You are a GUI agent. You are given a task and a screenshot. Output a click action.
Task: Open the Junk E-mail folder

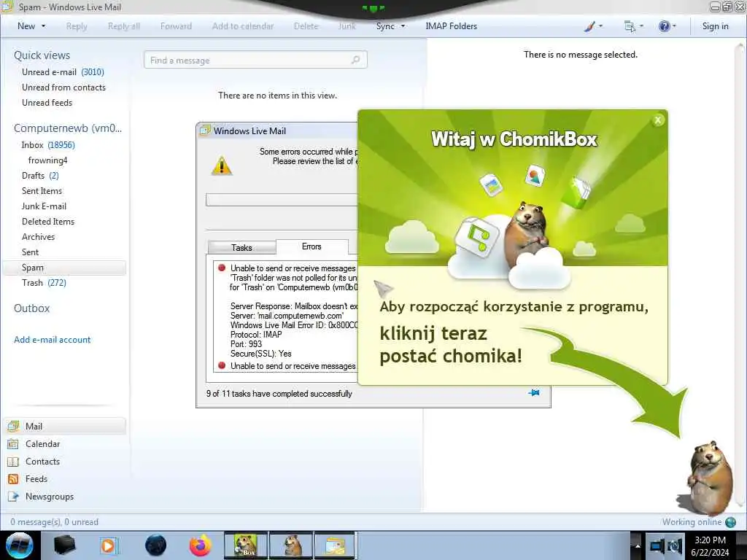click(x=44, y=206)
